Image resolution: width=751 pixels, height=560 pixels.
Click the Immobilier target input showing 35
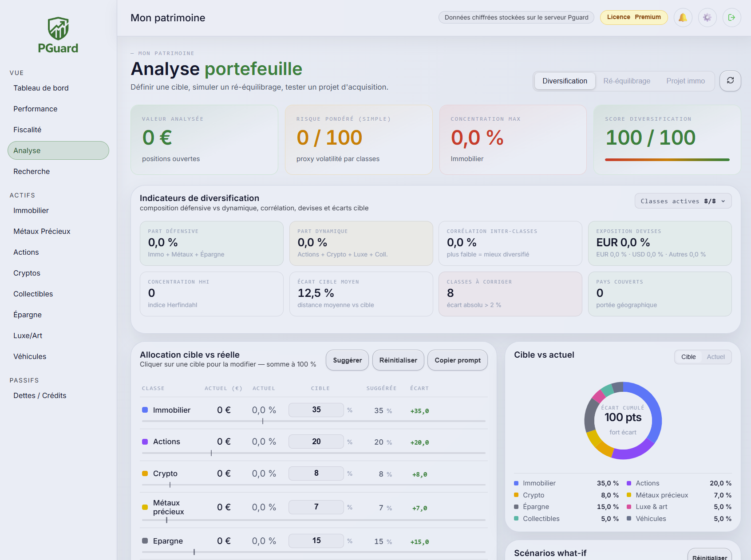click(316, 410)
